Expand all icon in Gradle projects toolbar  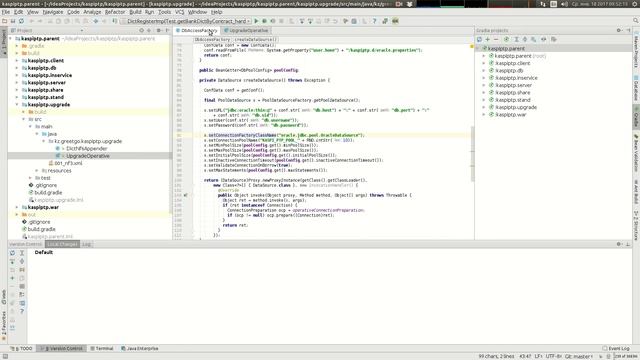click(516, 40)
